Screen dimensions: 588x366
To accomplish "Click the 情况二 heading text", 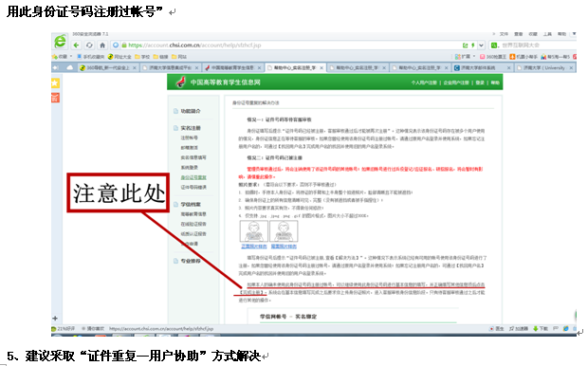I will pos(274,158).
